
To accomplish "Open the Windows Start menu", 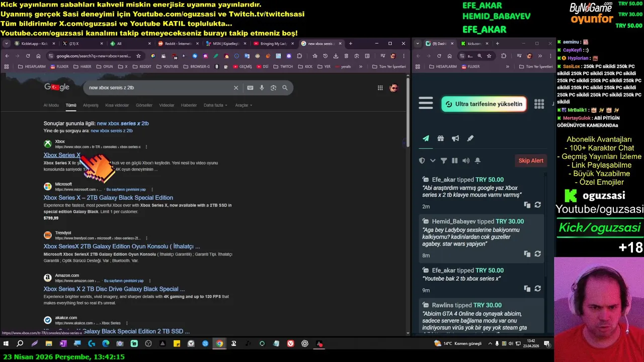I will point(6,344).
